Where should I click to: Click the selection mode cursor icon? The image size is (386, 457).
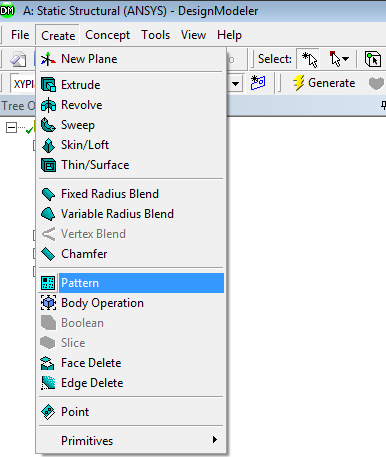click(335, 59)
